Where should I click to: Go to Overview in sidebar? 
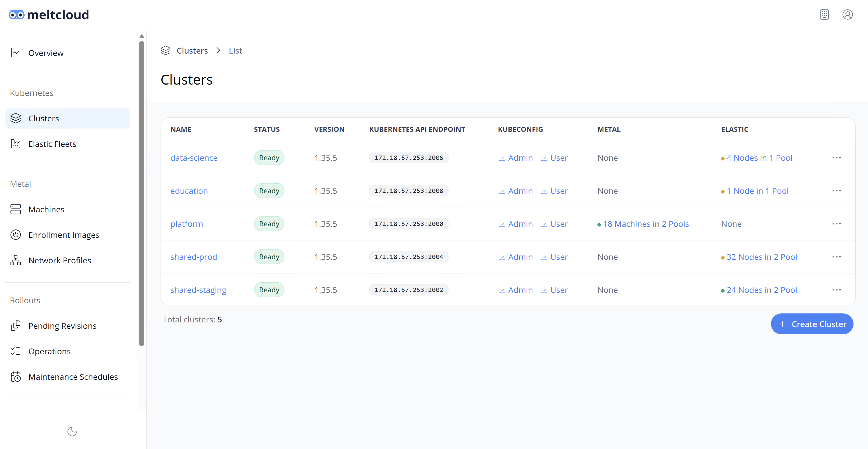pyautogui.click(x=68, y=53)
